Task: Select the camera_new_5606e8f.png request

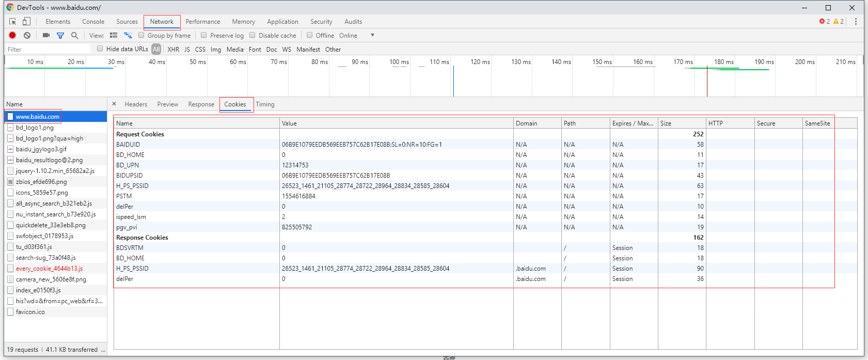Action: click(56, 279)
